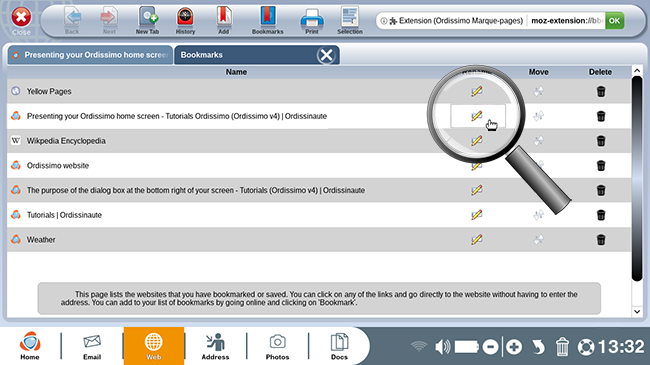Click the Selection tool icon
This screenshot has width=650, height=365.
tap(350, 20)
